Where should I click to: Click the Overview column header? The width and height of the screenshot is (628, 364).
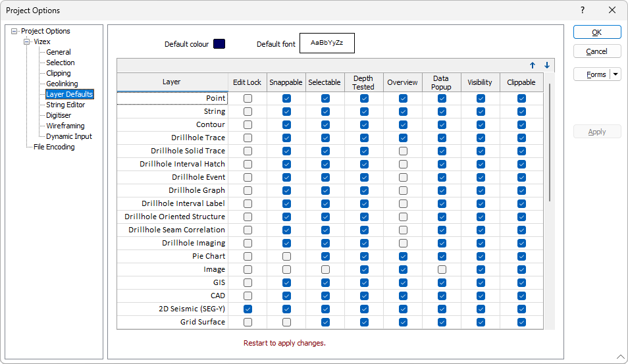402,82
